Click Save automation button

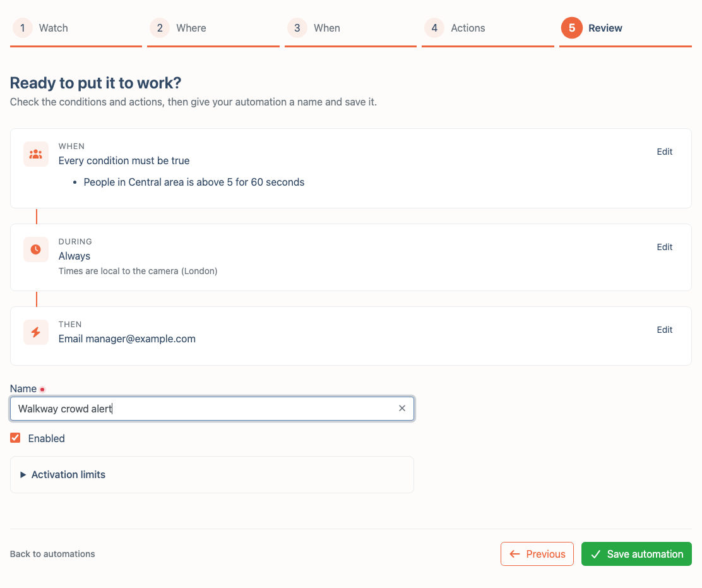point(636,554)
